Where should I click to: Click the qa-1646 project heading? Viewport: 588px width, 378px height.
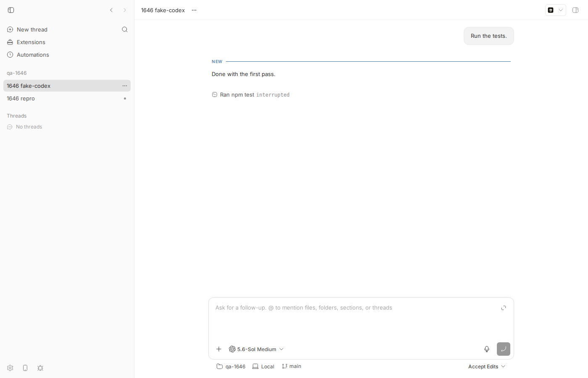(17, 73)
